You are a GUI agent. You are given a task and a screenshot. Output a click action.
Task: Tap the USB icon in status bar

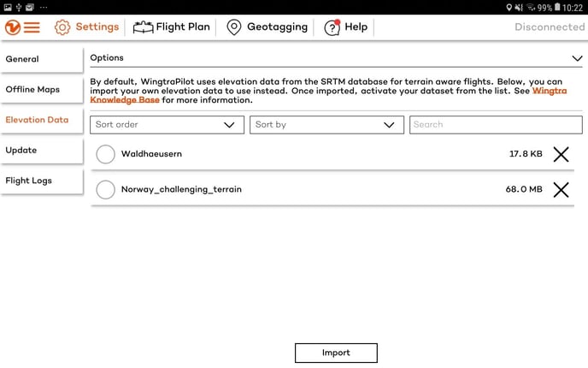[x=19, y=7]
